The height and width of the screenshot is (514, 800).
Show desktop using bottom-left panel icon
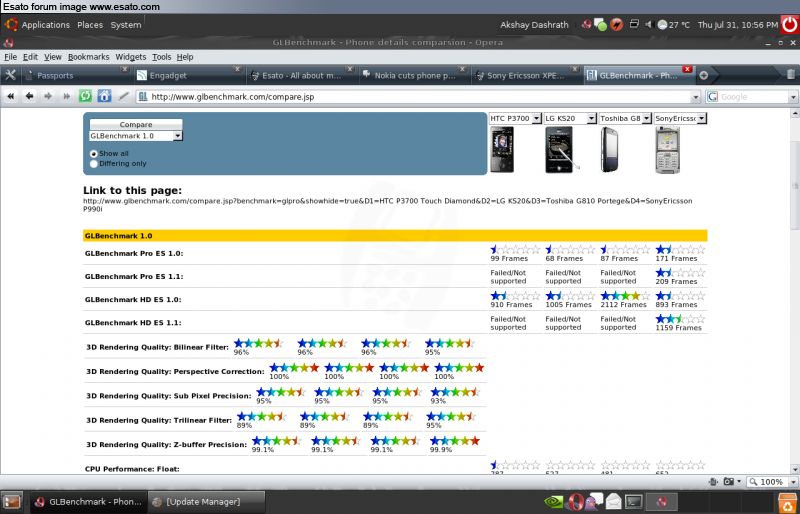[x=12, y=502]
